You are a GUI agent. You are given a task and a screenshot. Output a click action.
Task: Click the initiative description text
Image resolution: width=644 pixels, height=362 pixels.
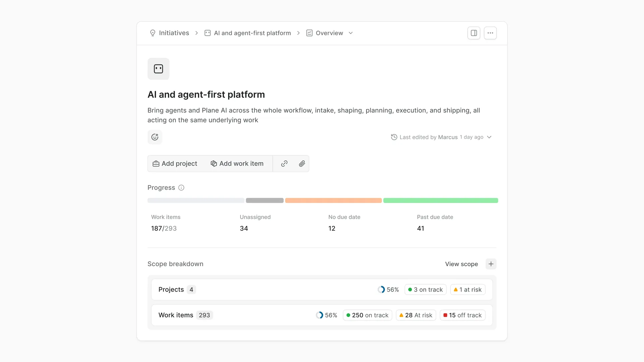[314, 115]
